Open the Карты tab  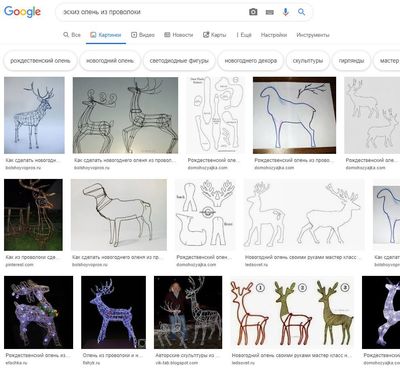pos(215,35)
